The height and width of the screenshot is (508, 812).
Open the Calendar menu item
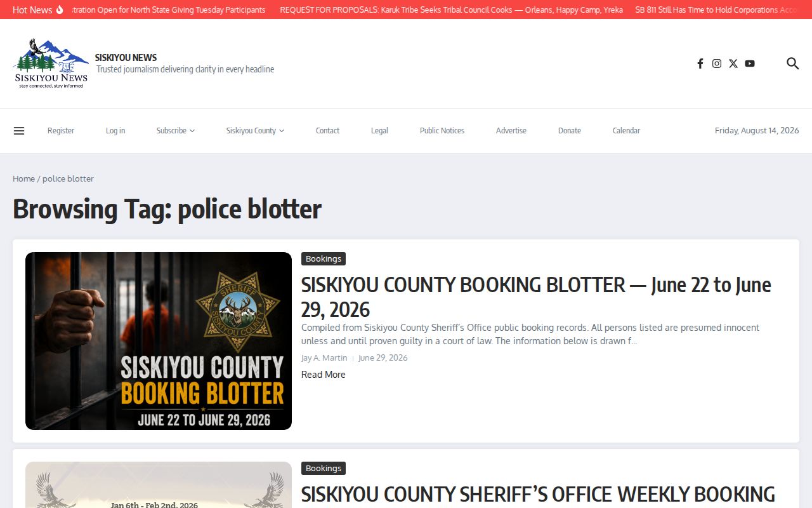[626, 131]
